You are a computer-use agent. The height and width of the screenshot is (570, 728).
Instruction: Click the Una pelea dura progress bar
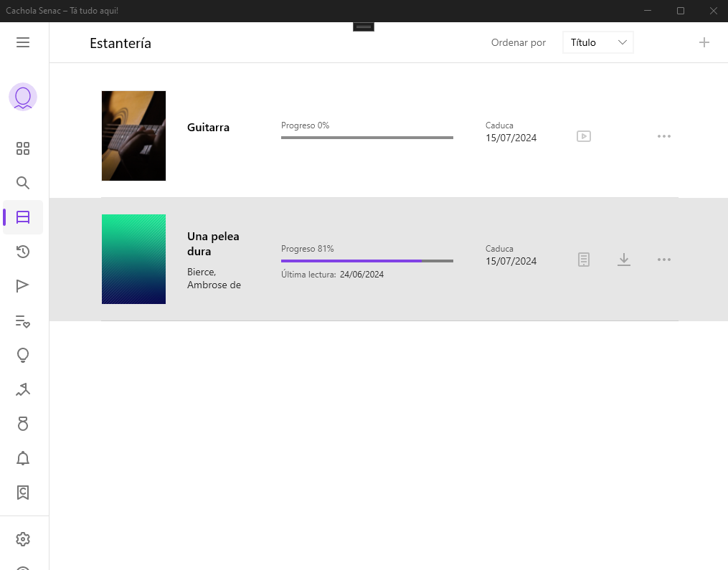point(367,261)
